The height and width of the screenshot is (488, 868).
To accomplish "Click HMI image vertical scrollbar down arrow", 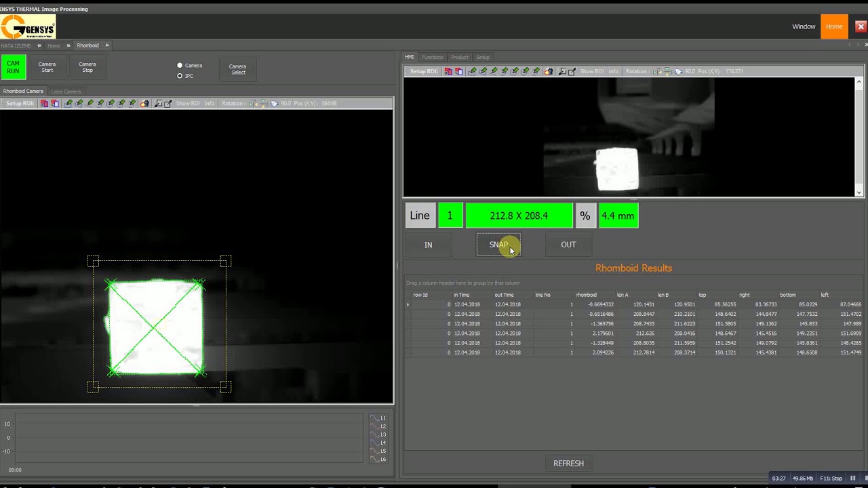I will point(859,192).
